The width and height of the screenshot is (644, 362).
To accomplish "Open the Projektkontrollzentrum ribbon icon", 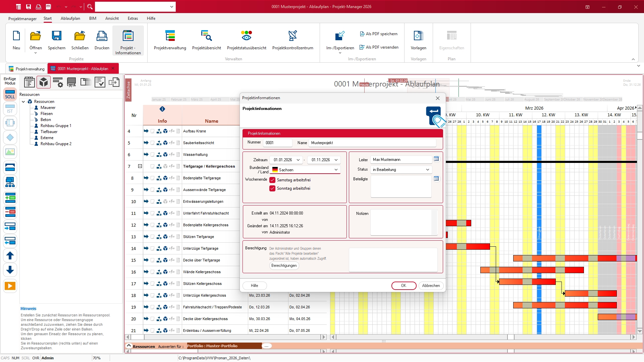I will point(292,36).
